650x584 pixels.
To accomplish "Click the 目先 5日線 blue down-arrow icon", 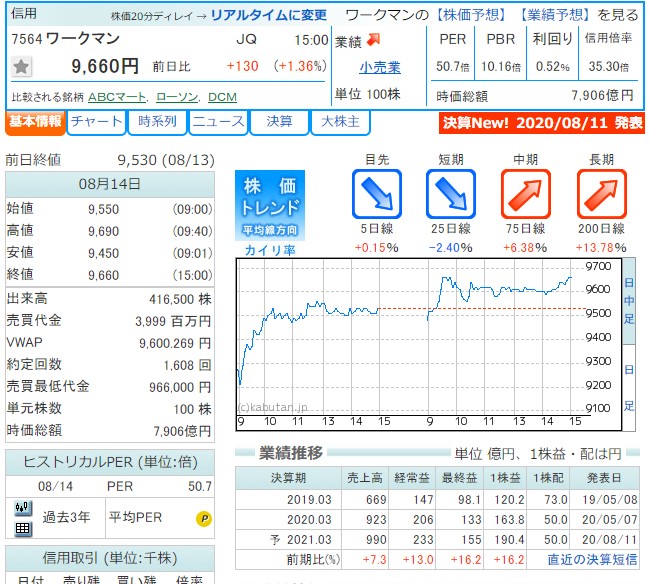I will coord(377,194).
